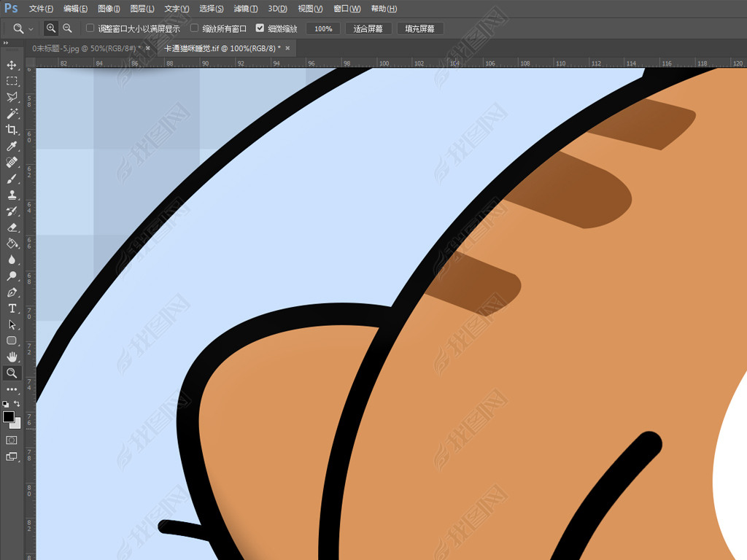Select the Brush tool
This screenshot has height=560, width=747.
pyautogui.click(x=12, y=179)
